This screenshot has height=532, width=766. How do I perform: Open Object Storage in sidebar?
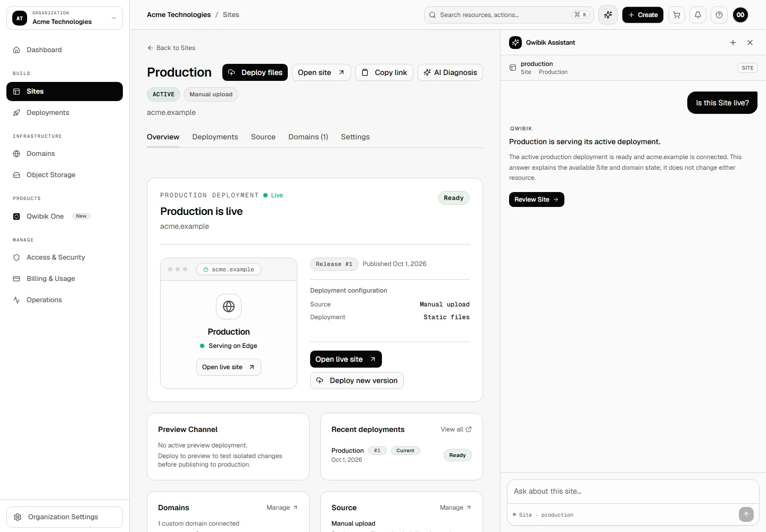(x=64, y=175)
